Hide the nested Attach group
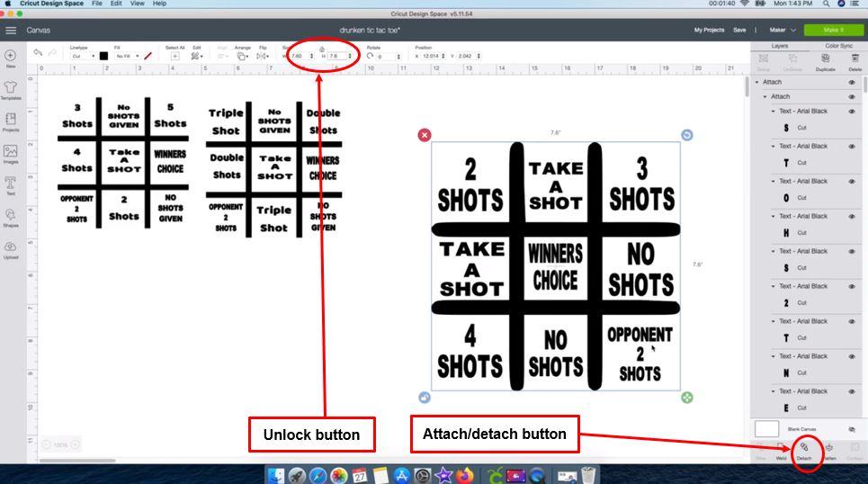Viewport: 868px width, 484px height. 852,96
